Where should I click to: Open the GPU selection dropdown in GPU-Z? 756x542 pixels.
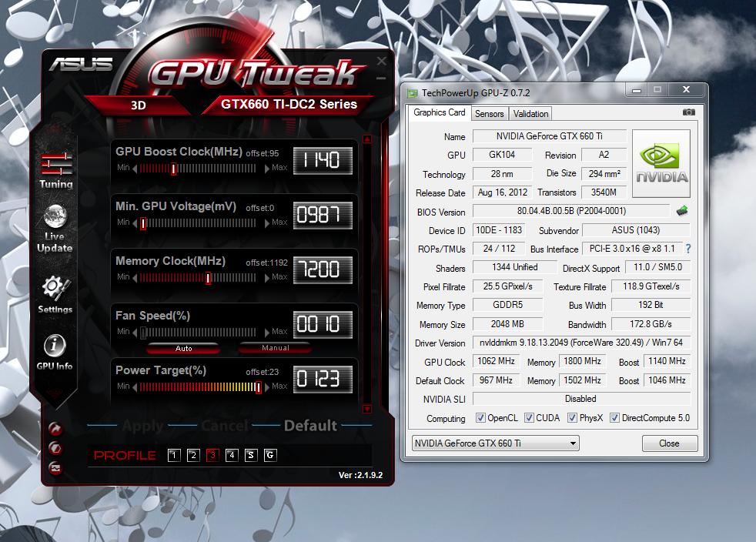(496, 443)
